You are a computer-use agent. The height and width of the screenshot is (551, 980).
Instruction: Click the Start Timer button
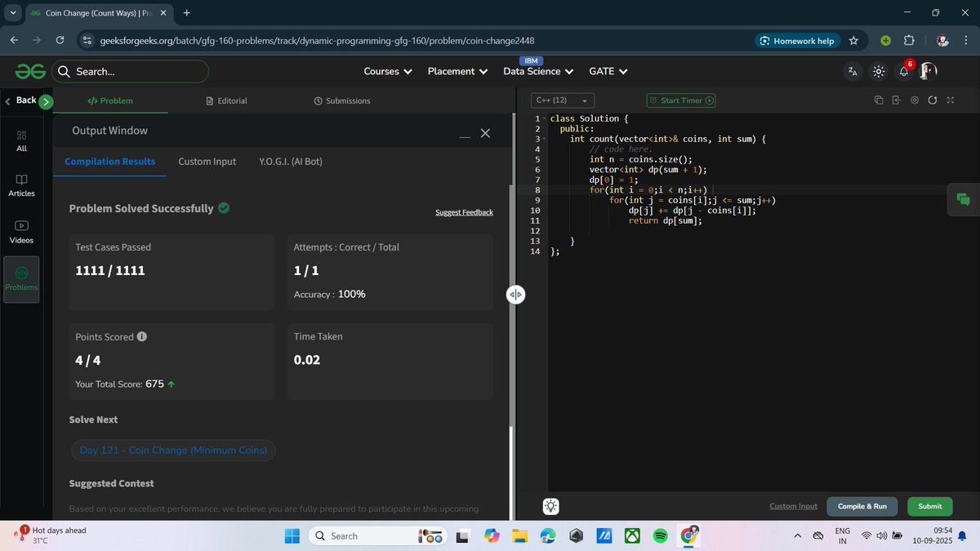click(x=681, y=100)
